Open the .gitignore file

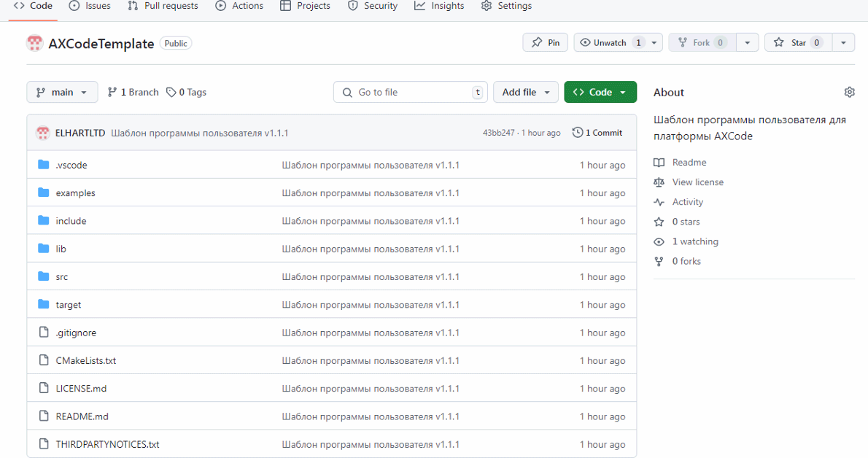(x=76, y=333)
